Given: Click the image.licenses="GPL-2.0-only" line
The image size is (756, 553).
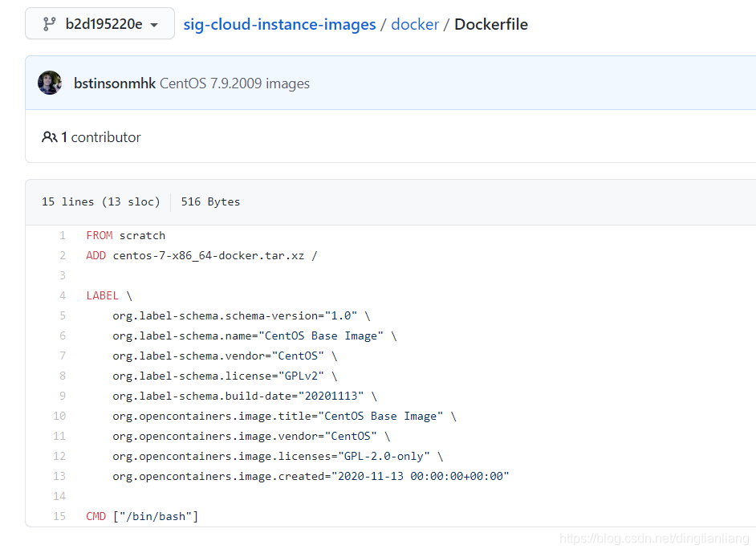Looking at the screenshot, I should [x=278, y=456].
